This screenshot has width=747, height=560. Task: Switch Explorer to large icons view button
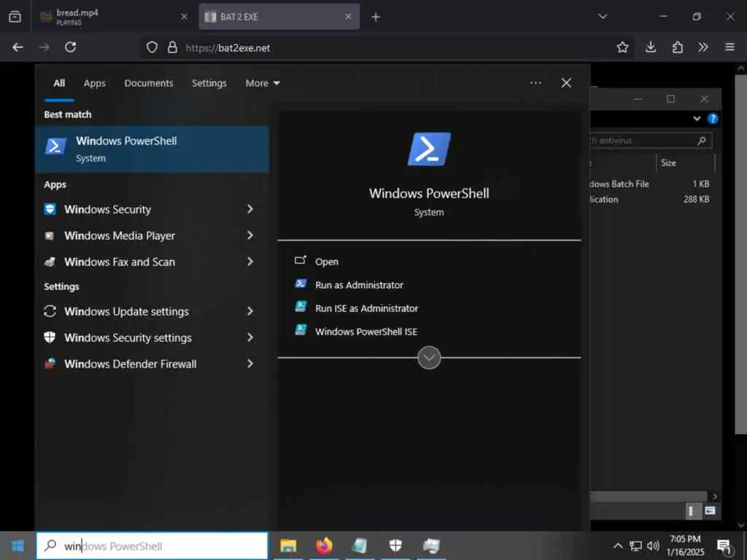pos(709,511)
